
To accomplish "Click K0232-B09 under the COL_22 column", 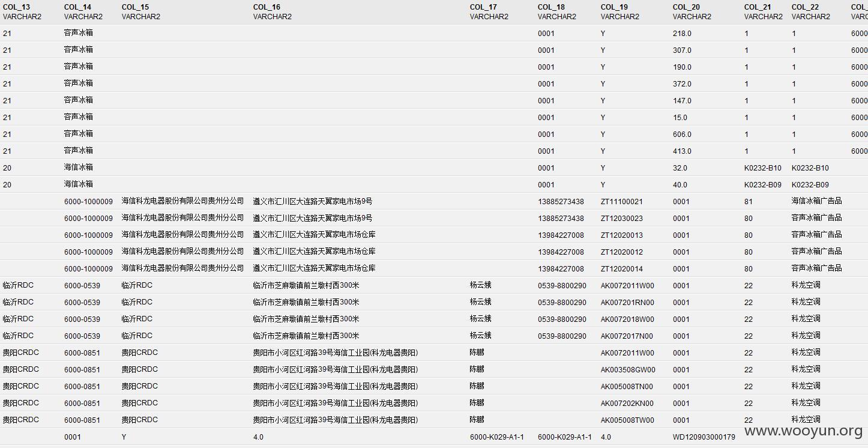I will 810,185.
